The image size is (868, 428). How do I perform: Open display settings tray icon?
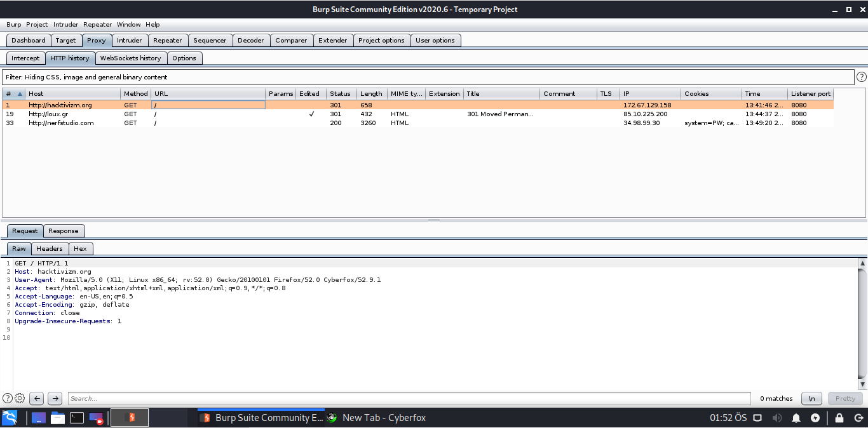tap(757, 418)
